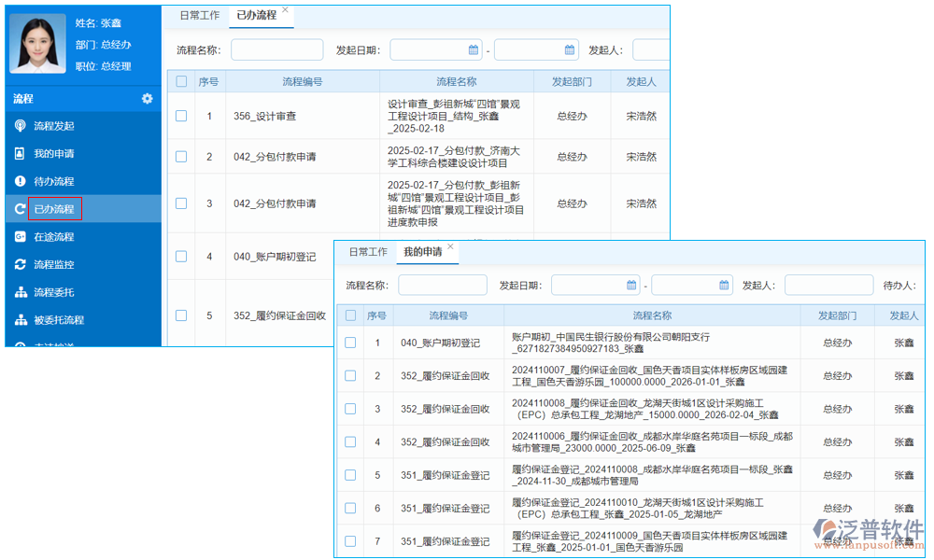Click the user avatar photo of 张鑫

click(x=37, y=43)
